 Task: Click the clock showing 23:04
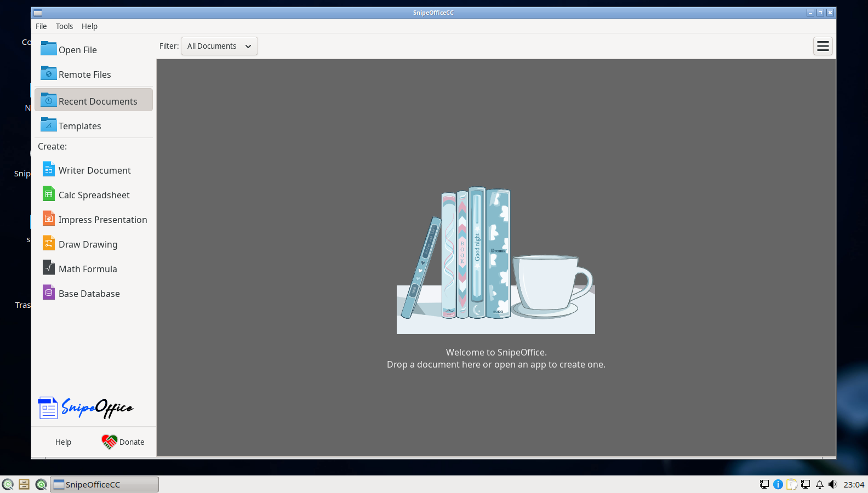click(854, 484)
